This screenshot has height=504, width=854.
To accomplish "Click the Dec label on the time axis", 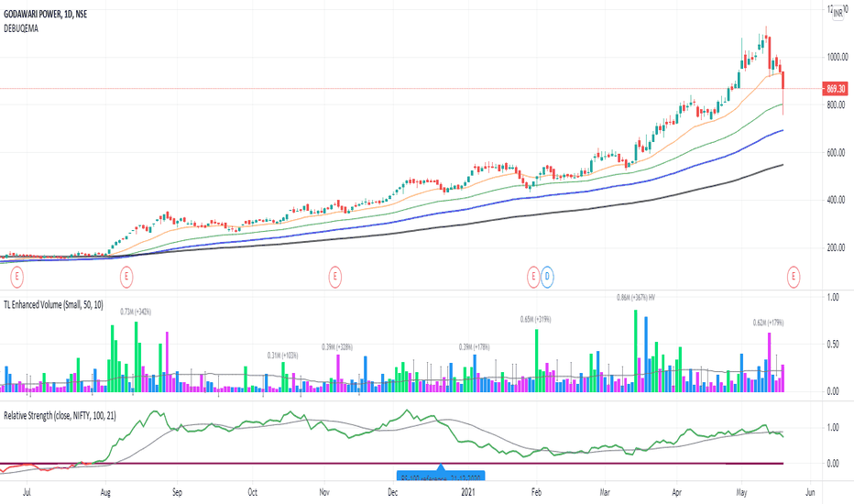I will pos(393,493).
